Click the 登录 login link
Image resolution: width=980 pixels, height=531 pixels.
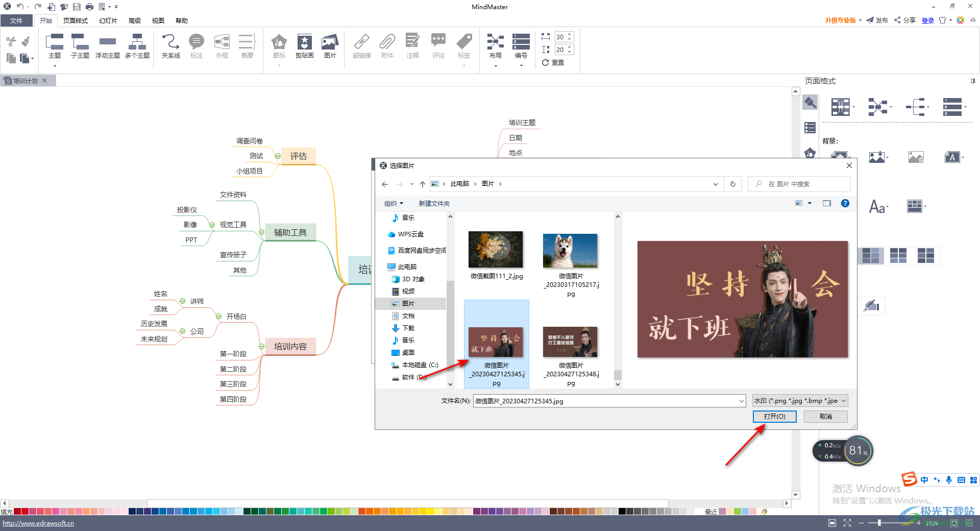tap(927, 20)
